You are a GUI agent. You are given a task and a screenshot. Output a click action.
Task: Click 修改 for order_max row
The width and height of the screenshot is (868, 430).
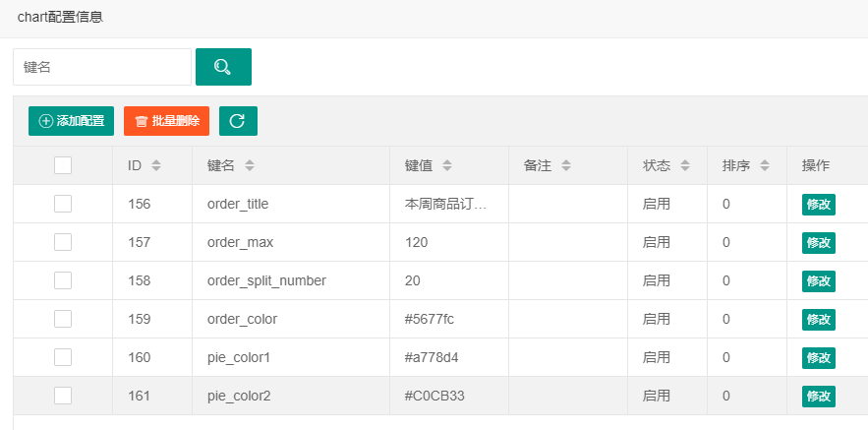pos(819,243)
